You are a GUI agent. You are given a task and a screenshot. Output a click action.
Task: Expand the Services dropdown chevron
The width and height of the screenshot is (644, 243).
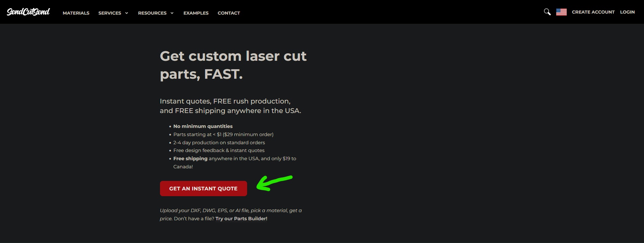126,13
